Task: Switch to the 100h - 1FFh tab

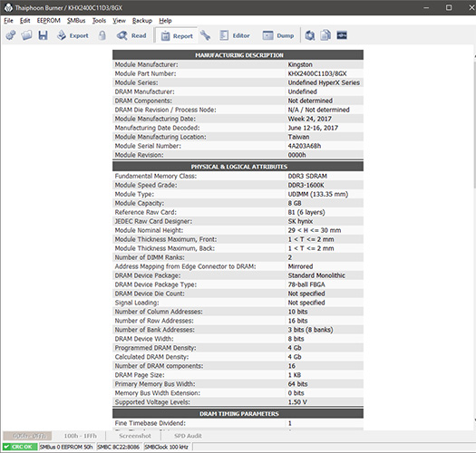Action: click(80, 436)
